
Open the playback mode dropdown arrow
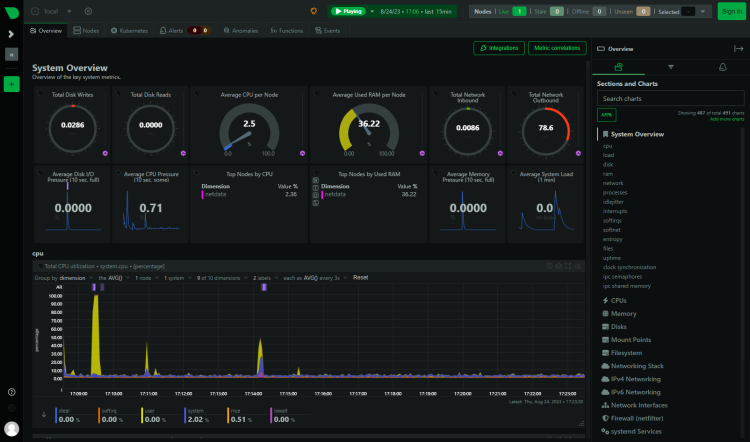tap(372, 11)
